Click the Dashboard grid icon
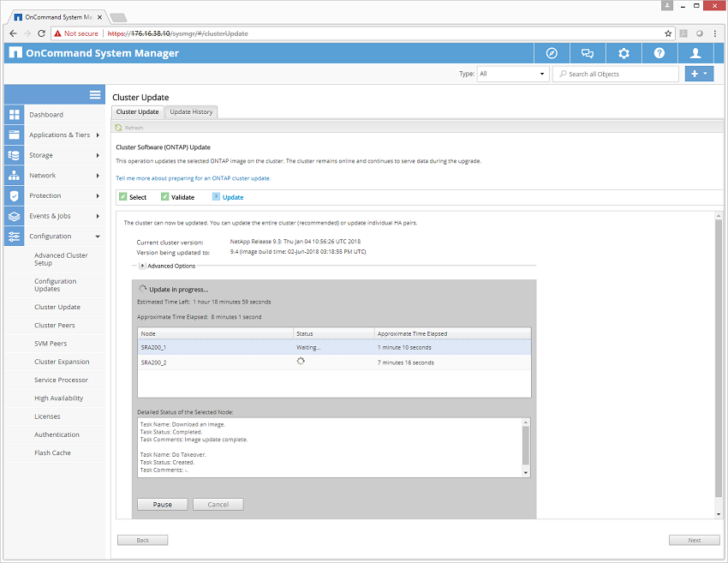 pos(15,114)
